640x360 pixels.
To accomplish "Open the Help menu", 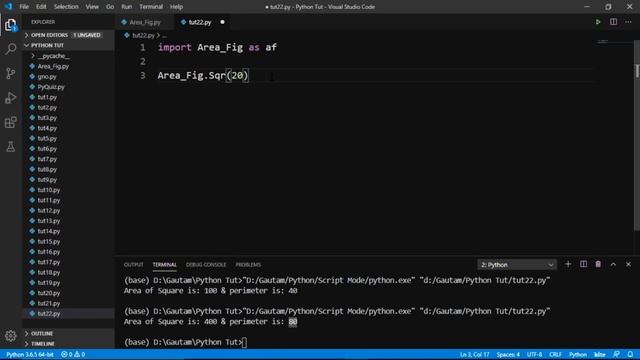I will click(x=176, y=7).
